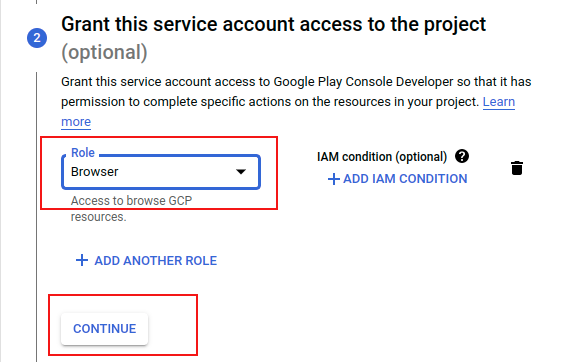
Task: Click the 'Access to browse GCP resources' hint
Action: click(x=131, y=209)
